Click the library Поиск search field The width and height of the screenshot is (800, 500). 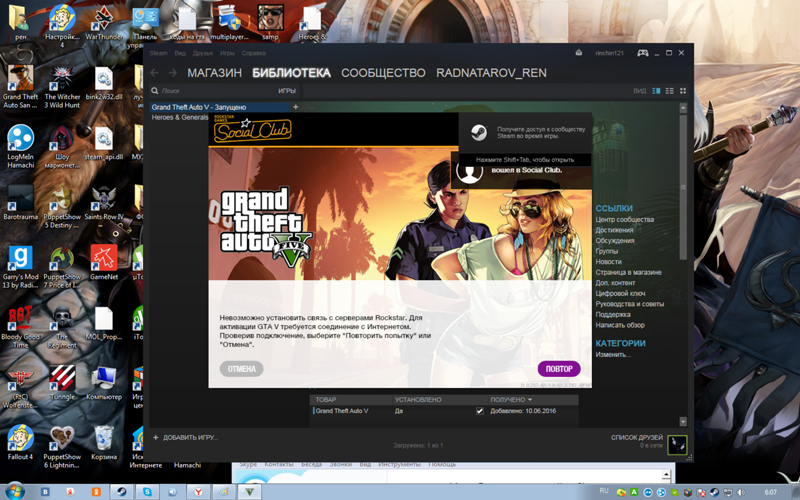click(214, 91)
